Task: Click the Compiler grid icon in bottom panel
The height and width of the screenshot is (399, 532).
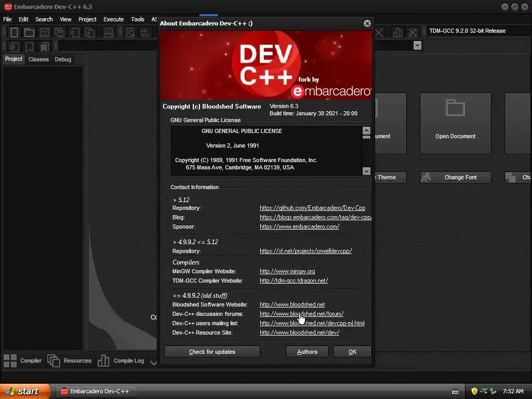Action: coord(10,361)
